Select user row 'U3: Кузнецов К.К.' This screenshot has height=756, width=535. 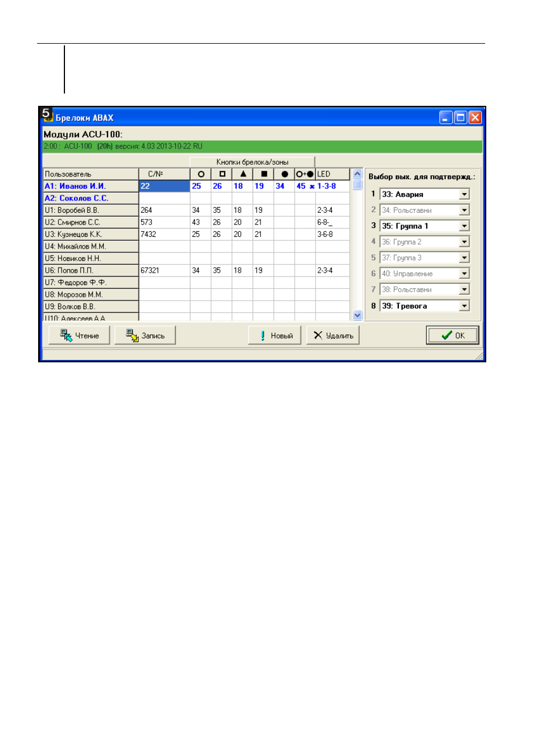[x=91, y=234]
